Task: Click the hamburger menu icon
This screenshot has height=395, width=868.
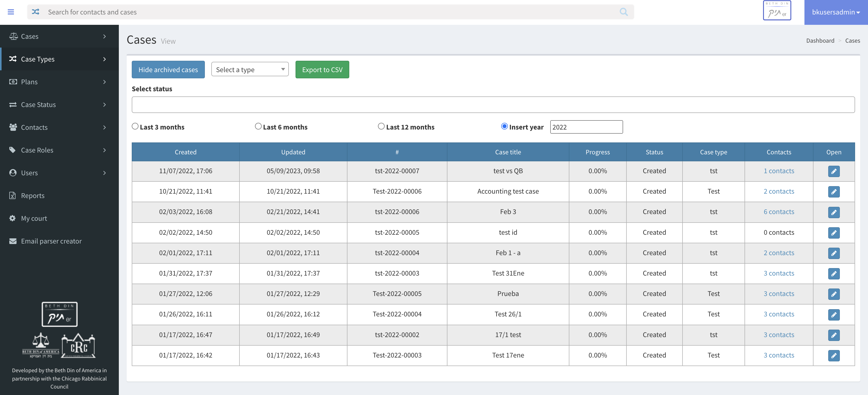Action: [11, 12]
